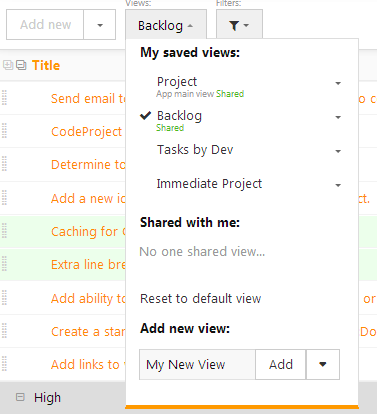Click the expand all groups icon

[8, 65]
